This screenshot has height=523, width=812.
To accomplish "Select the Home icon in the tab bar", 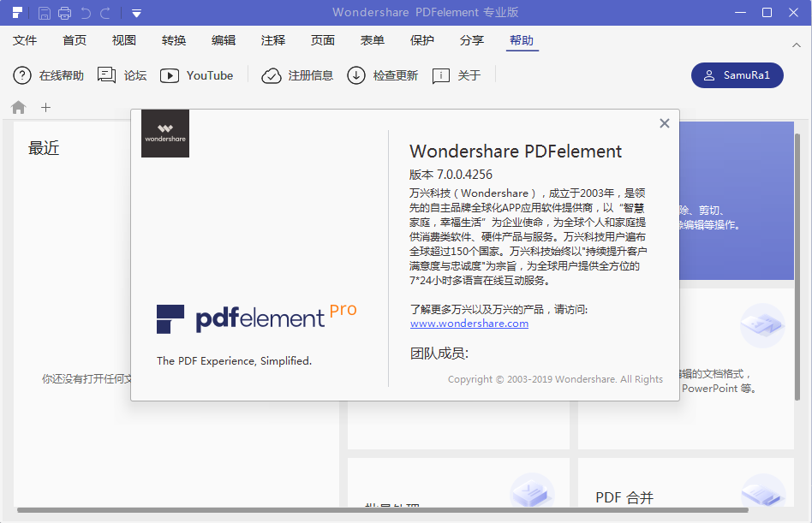I will (x=17, y=107).
